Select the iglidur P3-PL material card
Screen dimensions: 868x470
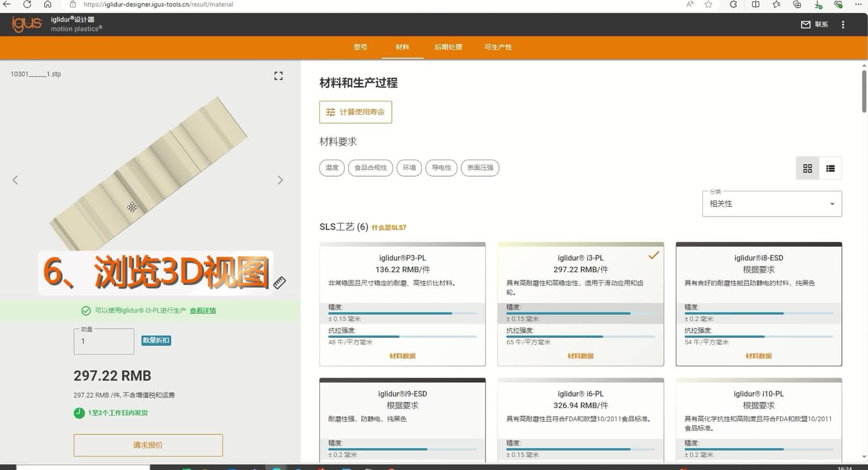(x=402, y=304)
